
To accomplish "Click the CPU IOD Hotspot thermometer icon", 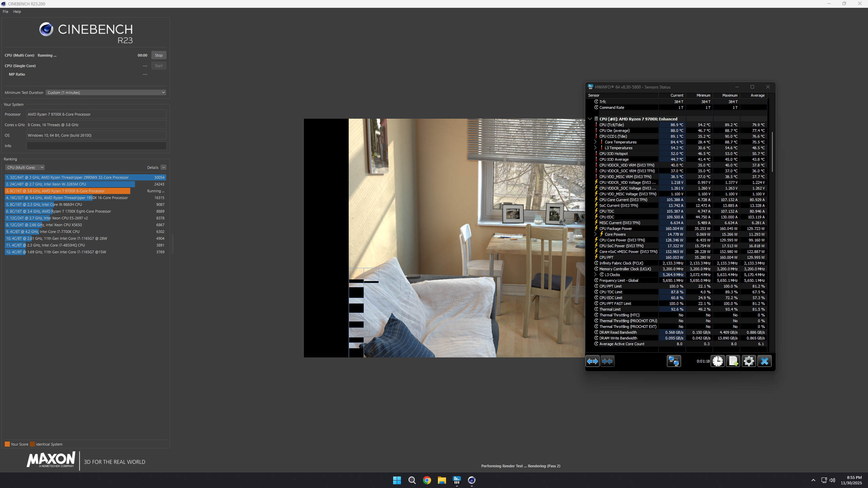I will [x=596, y=154].
